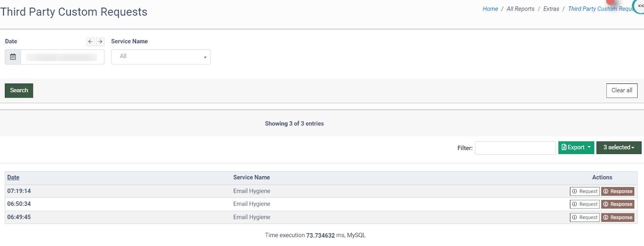Click into the Date input field
The image size is (644, 246).
62,57
